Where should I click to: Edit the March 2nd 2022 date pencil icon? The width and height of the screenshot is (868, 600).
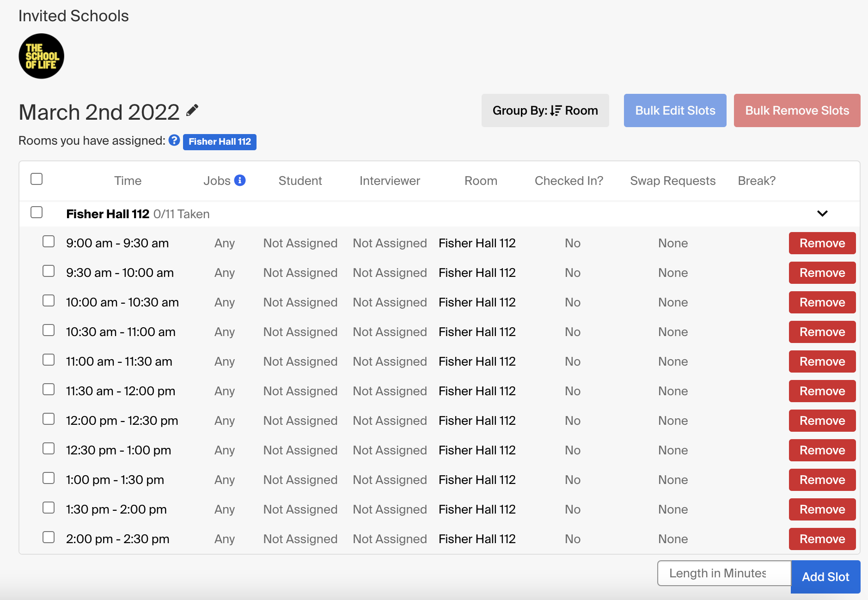click(192, 110)
